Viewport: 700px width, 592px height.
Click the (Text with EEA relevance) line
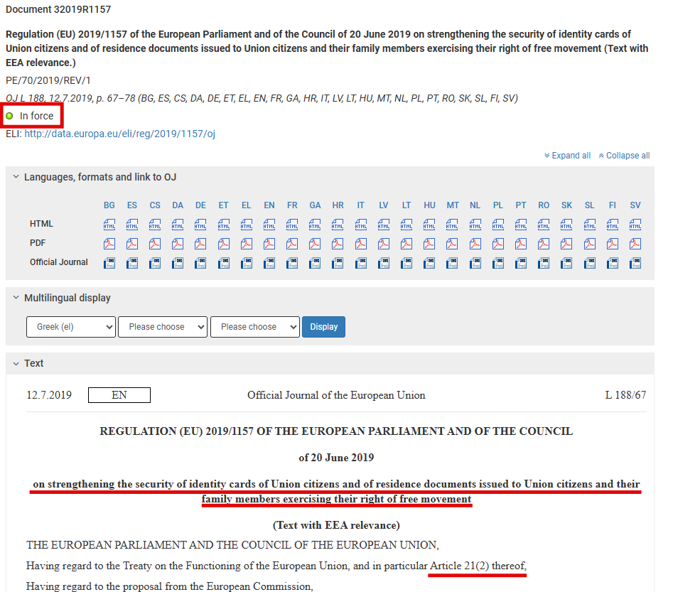click(x=336, y=525)
